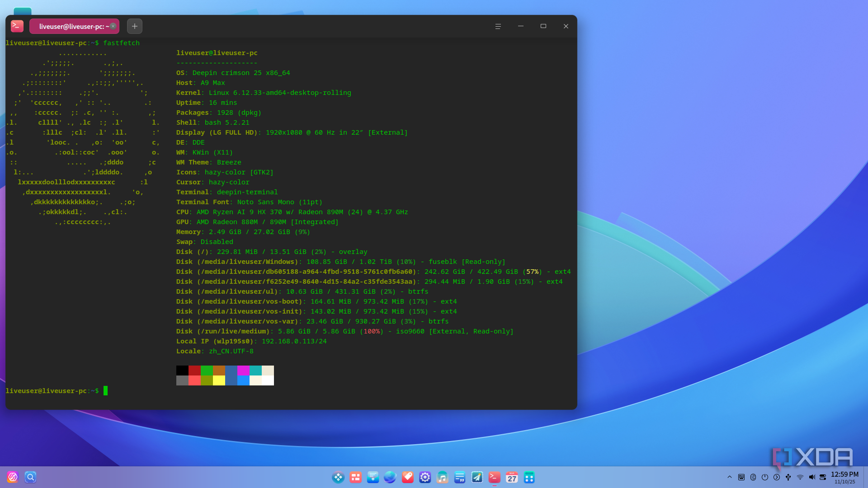Launch the web browser from dock

click(390, 477)
